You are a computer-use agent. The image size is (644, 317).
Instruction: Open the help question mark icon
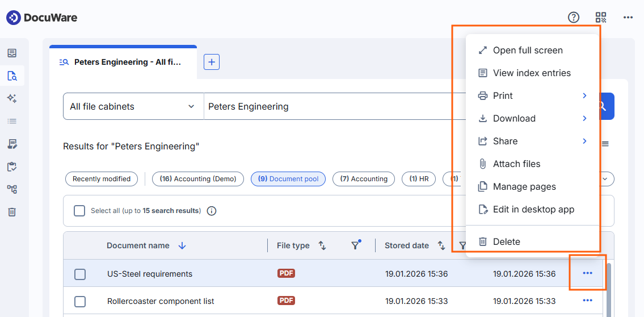click(x=573, y=17)
